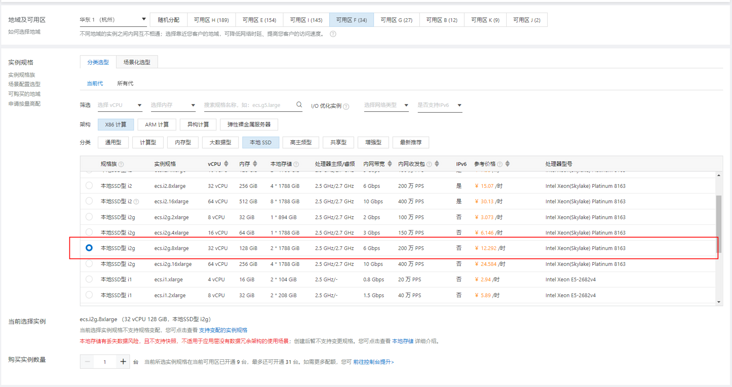
Task: Select the ecs.i2.8xlarge instance radio button
Action: coord(89,186)
